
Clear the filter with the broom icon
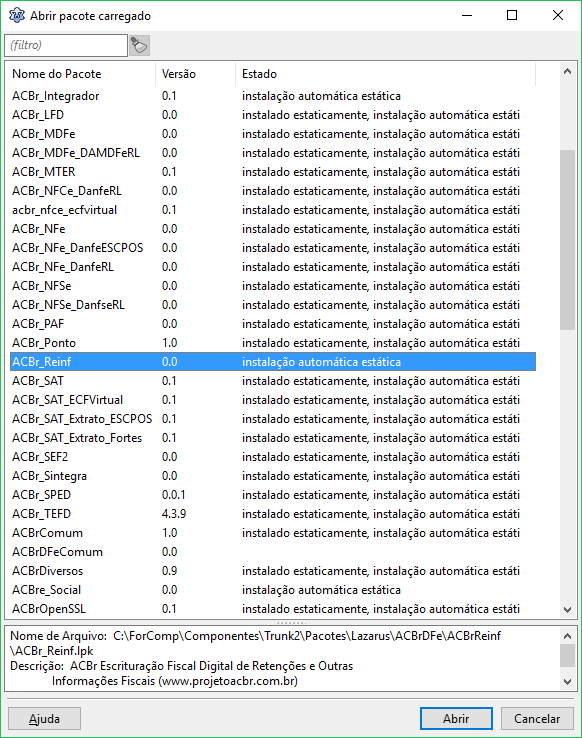click(x=139, y=46)
